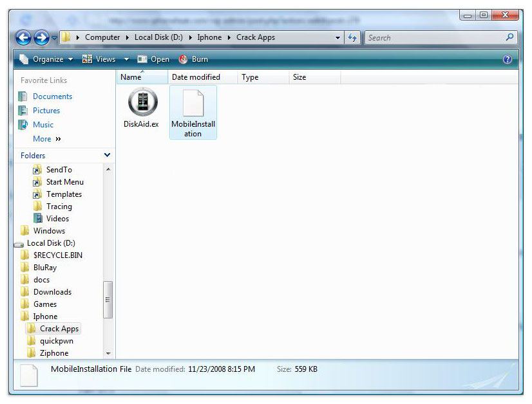Select Local Disk (D:) in folder tree
532x404 pixels.
(51, 243)
